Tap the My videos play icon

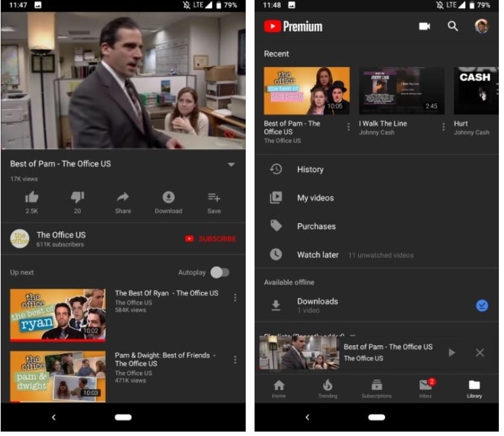[x=275, y=198]
